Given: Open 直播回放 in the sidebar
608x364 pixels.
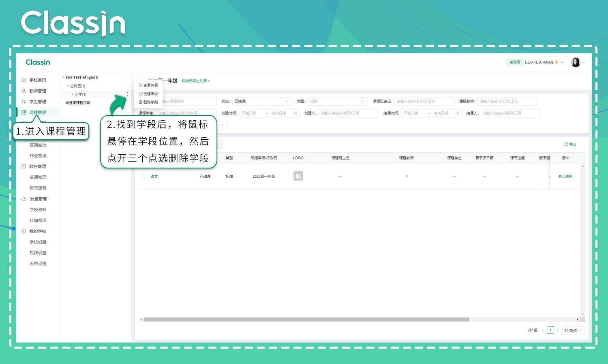Looking at the screenshot, I should click(x=38, y=145).
